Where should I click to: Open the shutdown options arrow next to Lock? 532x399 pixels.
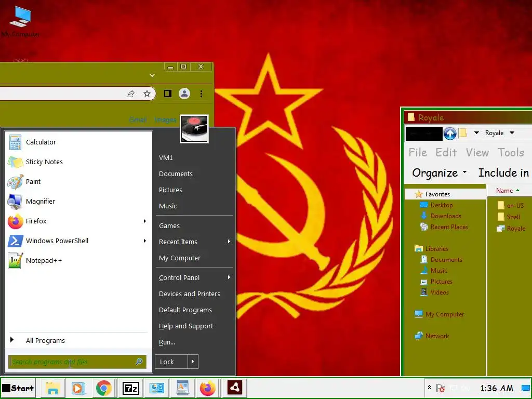coord(193,362)
